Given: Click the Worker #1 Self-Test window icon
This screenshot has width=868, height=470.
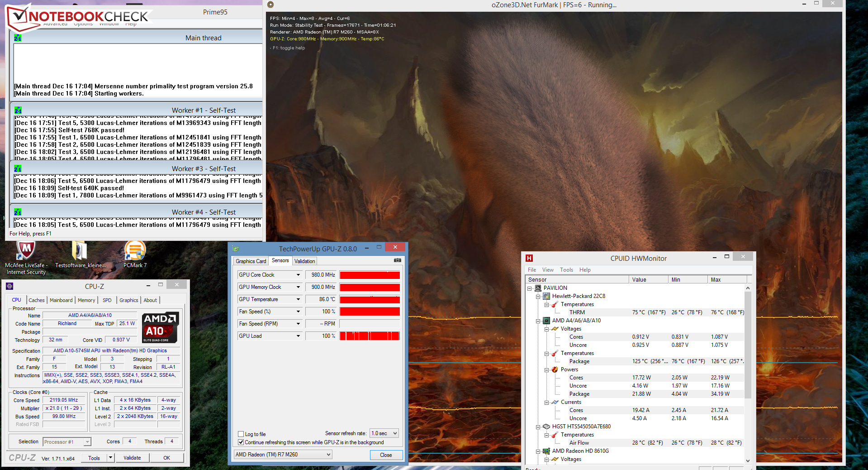Looking at the screenshot, I should (x=18, y=110).
